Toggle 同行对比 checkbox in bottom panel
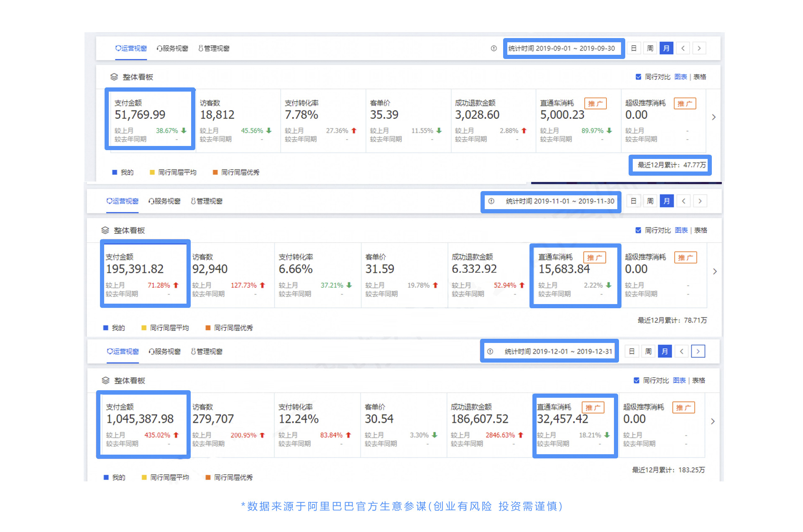Image resolution: width=803 pixels, height=532 pixels. click(x=637, y=380)
